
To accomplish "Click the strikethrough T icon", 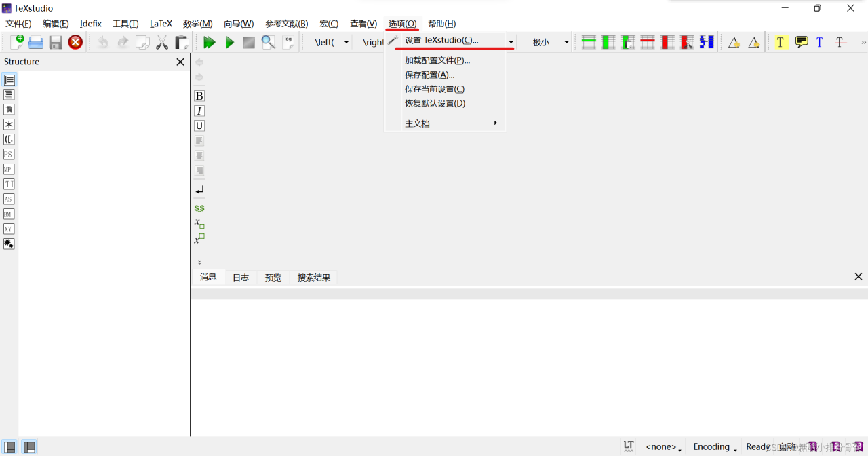I will pos(840,42).
